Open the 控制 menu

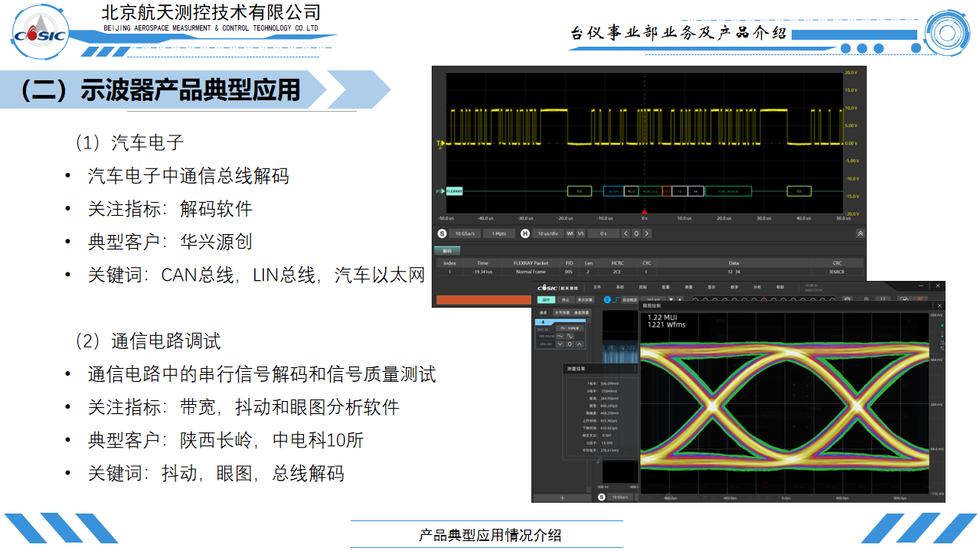click(643, 287)
